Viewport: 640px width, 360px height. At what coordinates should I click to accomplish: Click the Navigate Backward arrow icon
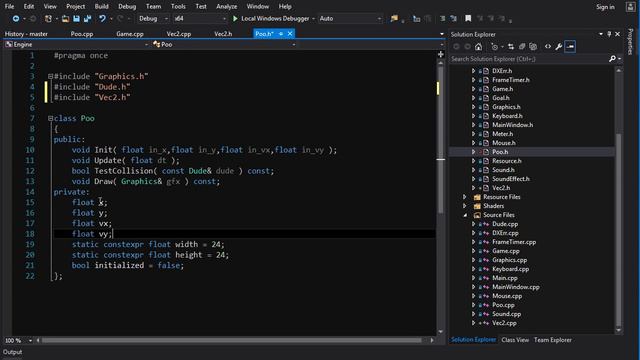pos(16,19)
